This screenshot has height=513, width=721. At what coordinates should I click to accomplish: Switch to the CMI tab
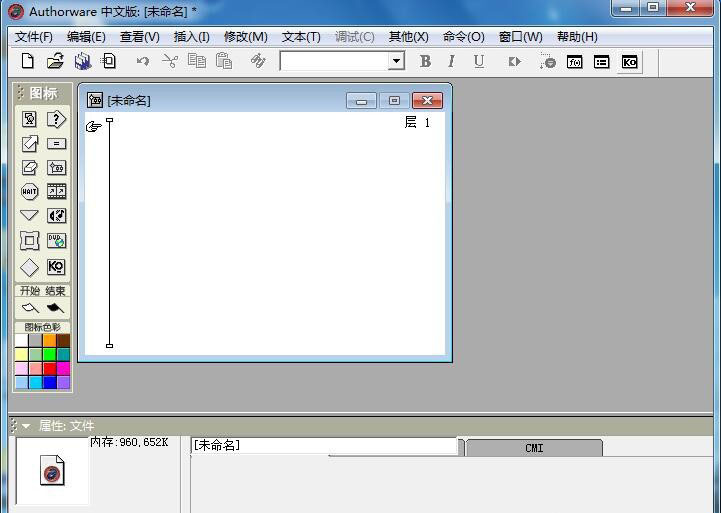(534, 448)
